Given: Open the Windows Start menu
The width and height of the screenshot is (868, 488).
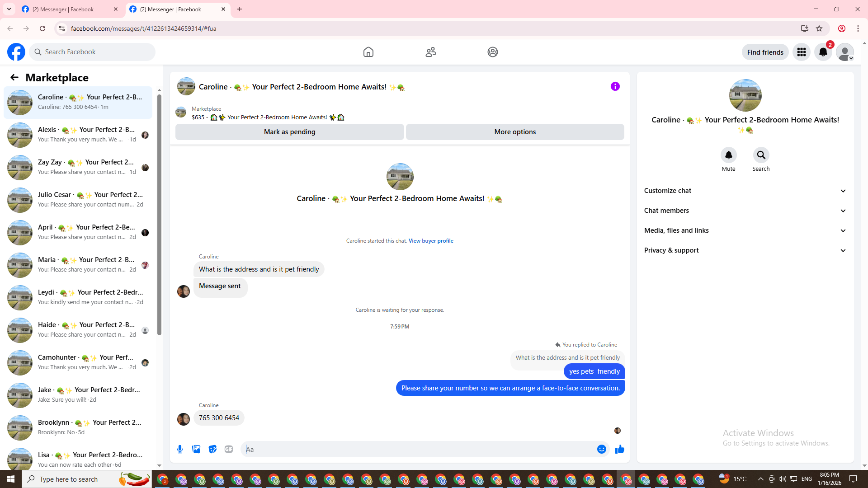Looking at the screenshot, I should 11,479.
